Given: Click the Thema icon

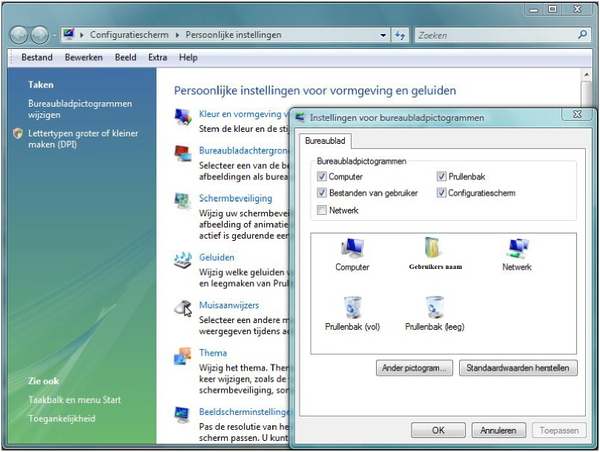Looking at the screenshot, I should (183, 356).
